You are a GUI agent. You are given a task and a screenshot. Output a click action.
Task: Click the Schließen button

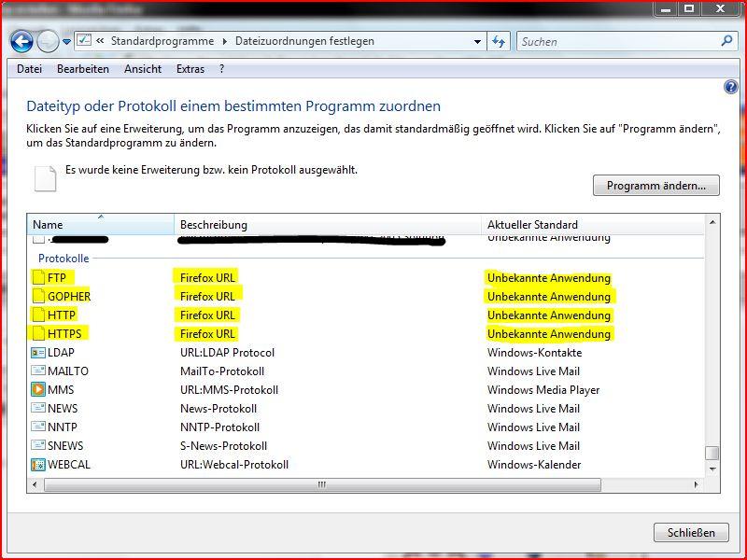click(691, 532)
